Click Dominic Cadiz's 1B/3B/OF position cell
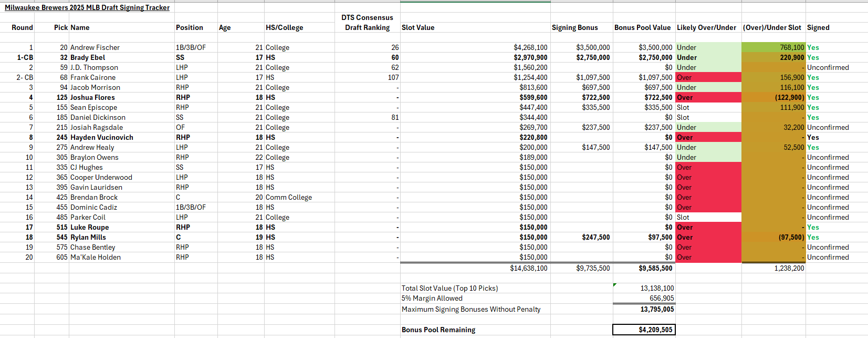Viewport: 868px width, 338px height. tap(191, 208)
